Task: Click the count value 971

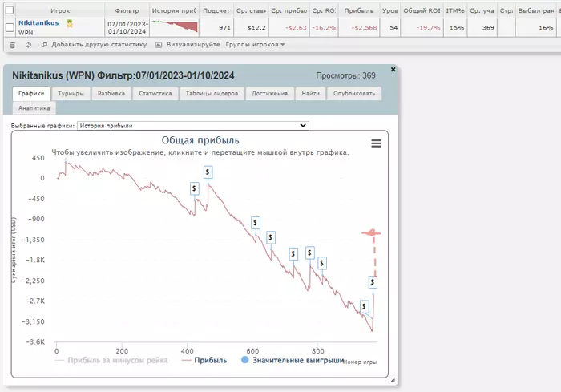Action: pos(224,28)
